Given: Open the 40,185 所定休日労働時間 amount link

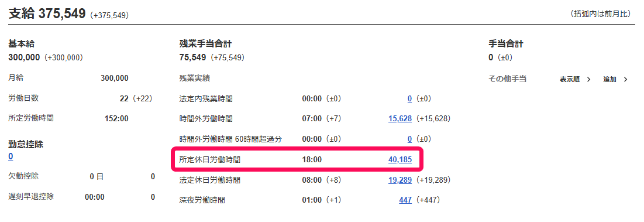Looking at the screenshot, I should click(x=400, y=159).
